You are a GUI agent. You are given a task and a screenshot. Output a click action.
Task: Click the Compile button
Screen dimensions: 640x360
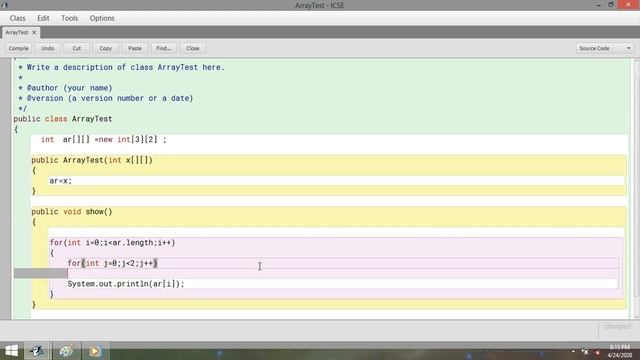pyautogui.click(x=18, y=48)
